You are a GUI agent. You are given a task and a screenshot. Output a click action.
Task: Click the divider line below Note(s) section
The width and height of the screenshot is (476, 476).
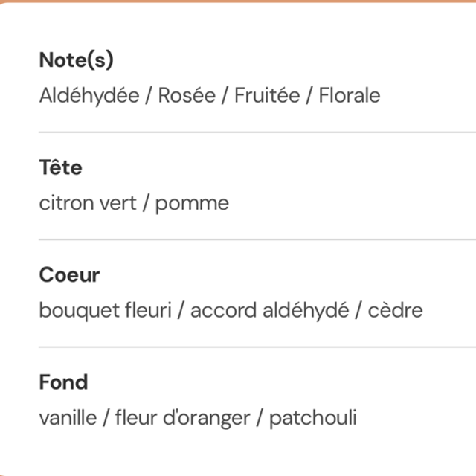257,132
